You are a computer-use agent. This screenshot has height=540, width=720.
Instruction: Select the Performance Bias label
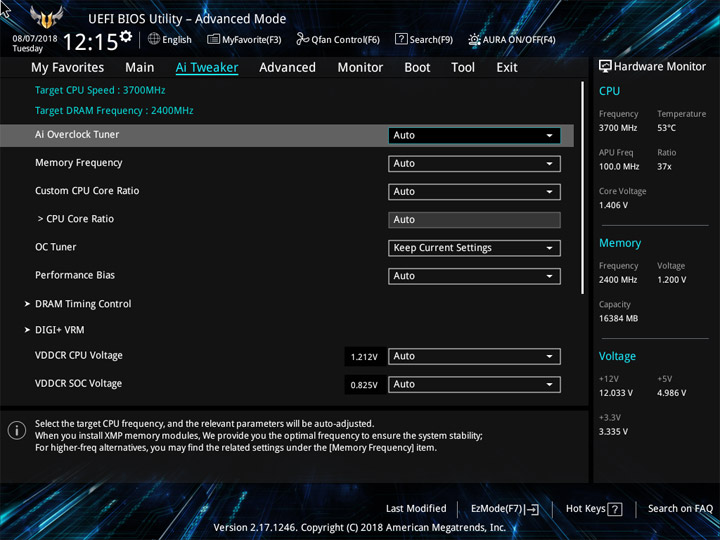point(75,275)
